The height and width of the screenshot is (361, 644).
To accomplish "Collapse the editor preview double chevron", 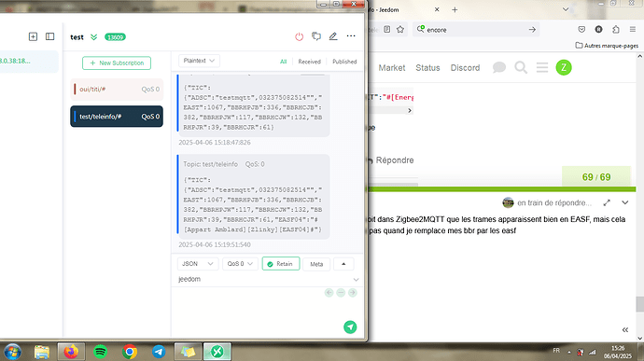I will pos(624,330).
